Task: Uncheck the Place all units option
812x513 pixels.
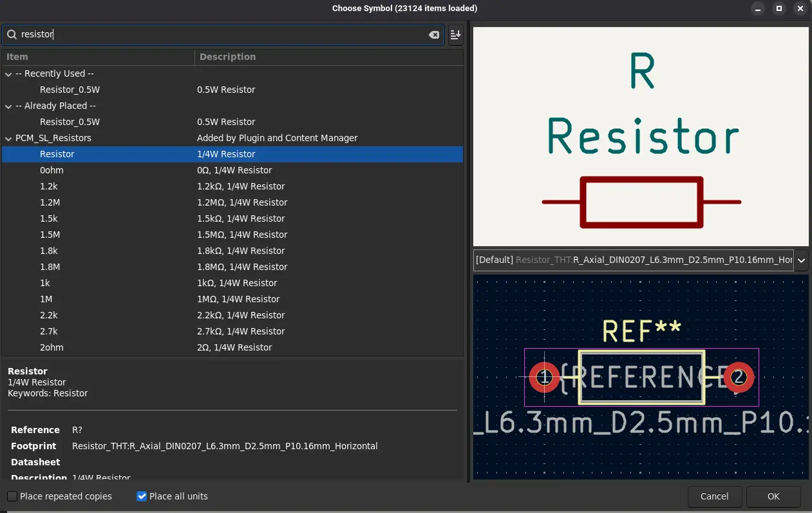Action: (x=142, y=496)
